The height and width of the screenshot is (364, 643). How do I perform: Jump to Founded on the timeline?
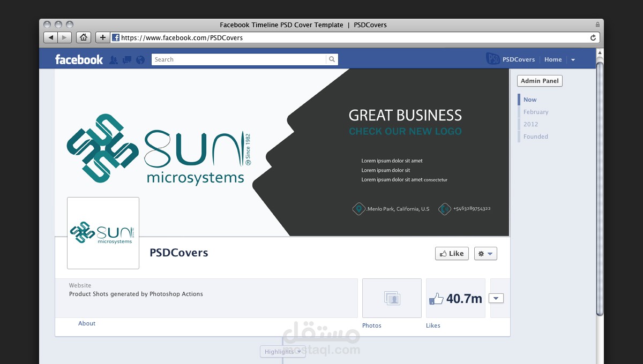point(536,136)
